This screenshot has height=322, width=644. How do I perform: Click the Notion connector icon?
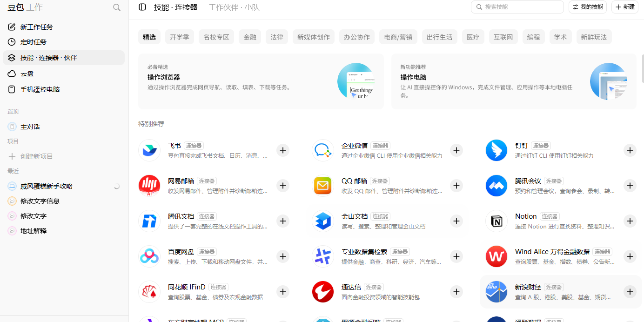click(x=496, y=221)
